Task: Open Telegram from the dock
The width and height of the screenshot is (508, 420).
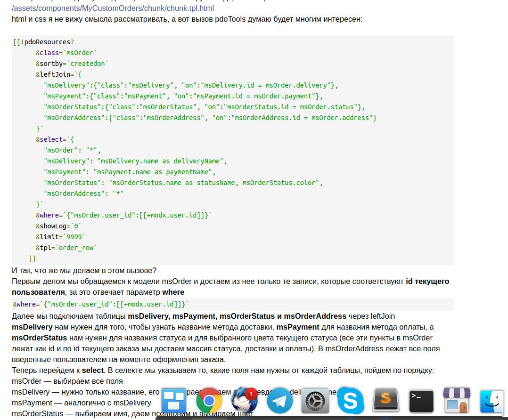Action: pos(279,401)
